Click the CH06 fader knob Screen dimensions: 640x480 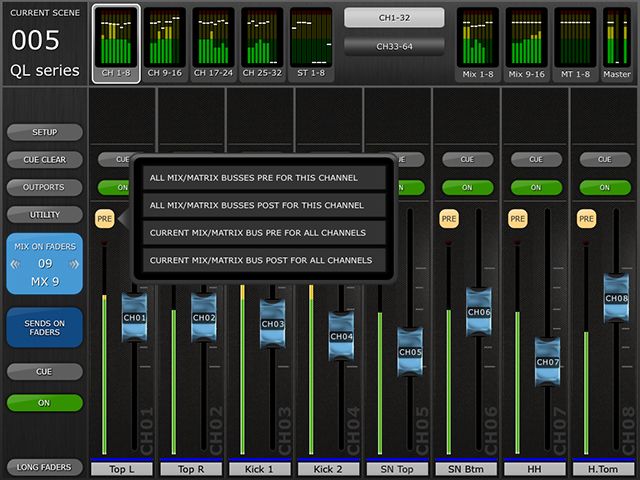click(478, 312)
